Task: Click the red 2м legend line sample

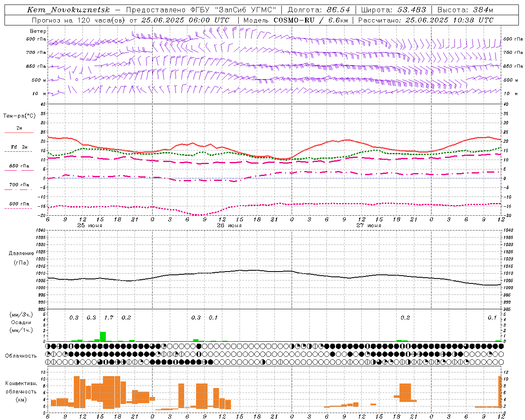Action: 19,133
